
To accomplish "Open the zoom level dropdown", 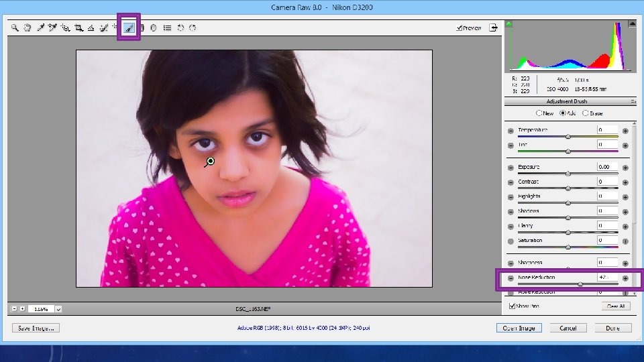I will pyautogui.click(x=58, y=309).
